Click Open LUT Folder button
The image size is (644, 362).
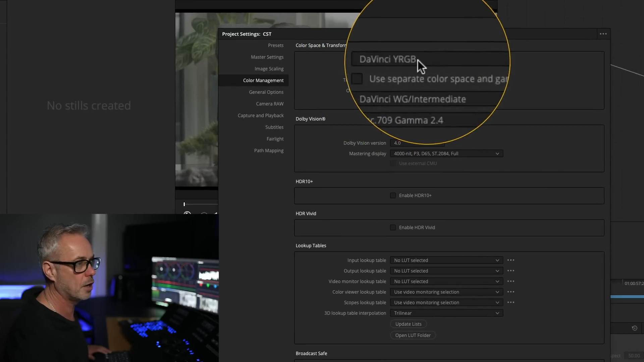413,336
